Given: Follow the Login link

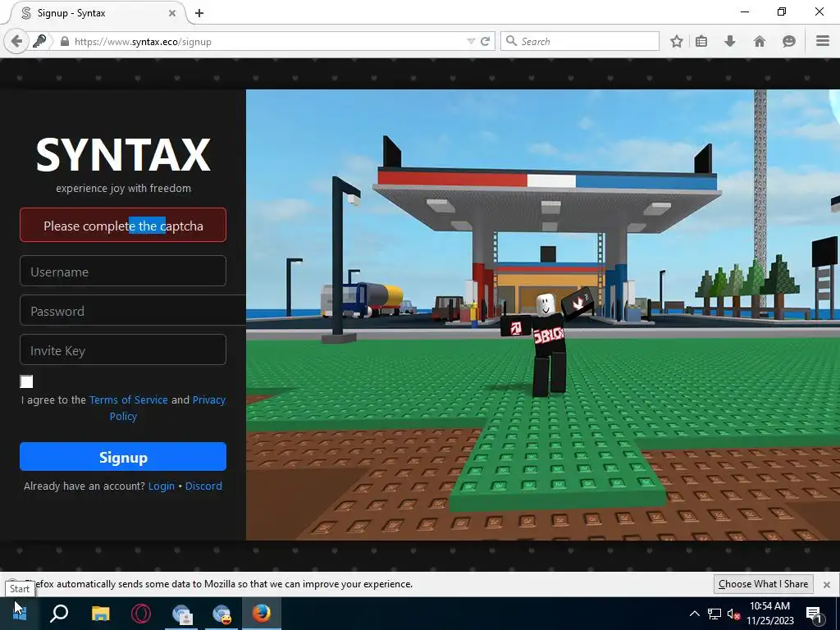Looking at the screenshot, I should [x=162, y=486].
